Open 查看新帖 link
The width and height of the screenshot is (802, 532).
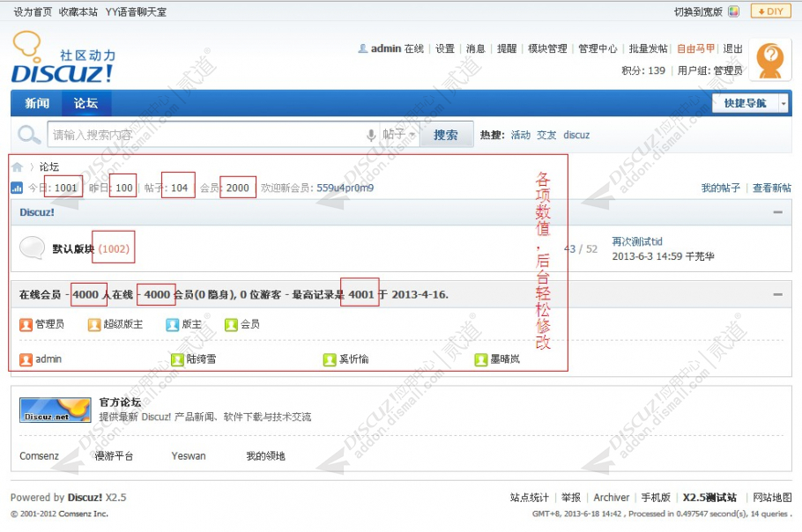point(772,188)
